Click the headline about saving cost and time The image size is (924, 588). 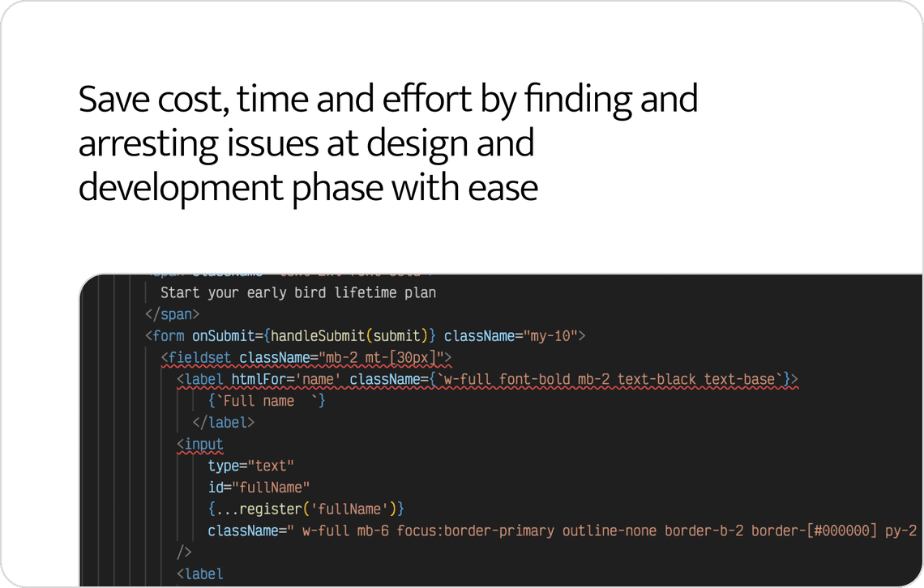(387, 143)
